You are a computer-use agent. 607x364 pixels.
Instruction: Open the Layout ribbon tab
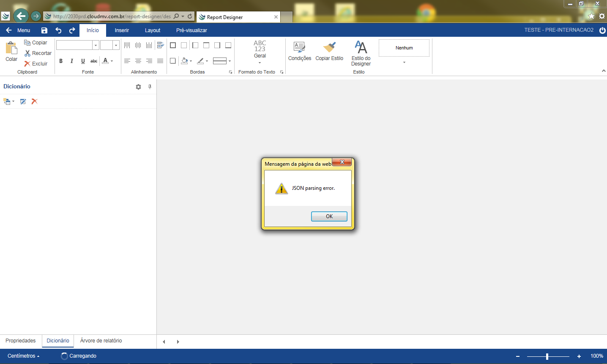153,30
